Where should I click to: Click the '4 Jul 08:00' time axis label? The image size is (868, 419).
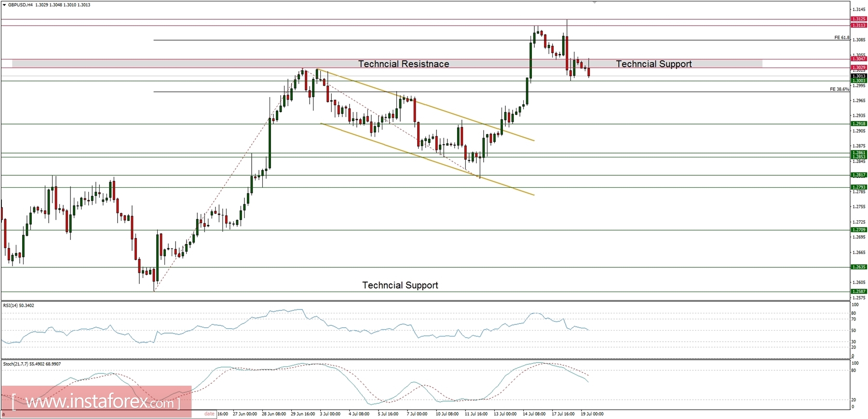click(x=359, y=414)
